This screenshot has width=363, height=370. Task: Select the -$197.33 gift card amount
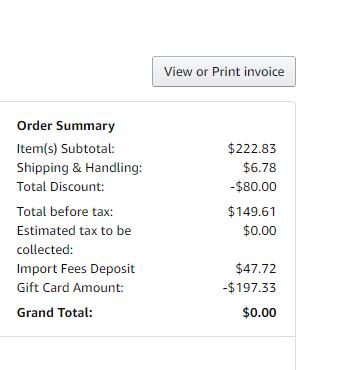(x=250, y=288)
